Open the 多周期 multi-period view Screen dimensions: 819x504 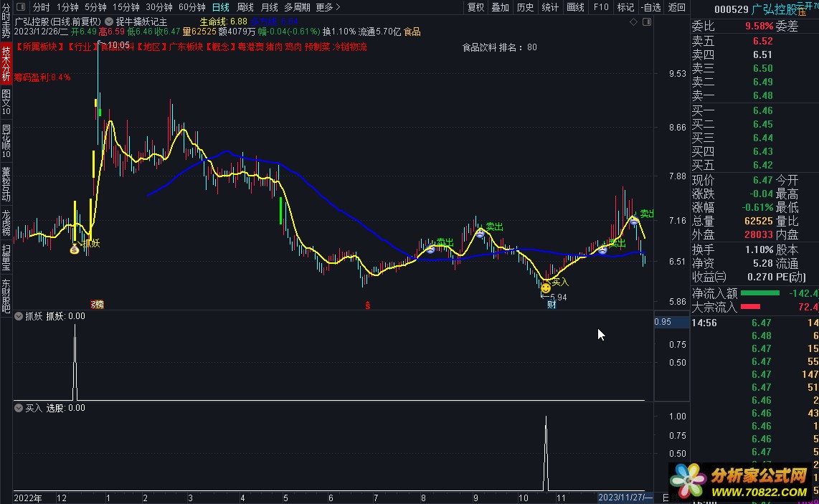(297, 6)
